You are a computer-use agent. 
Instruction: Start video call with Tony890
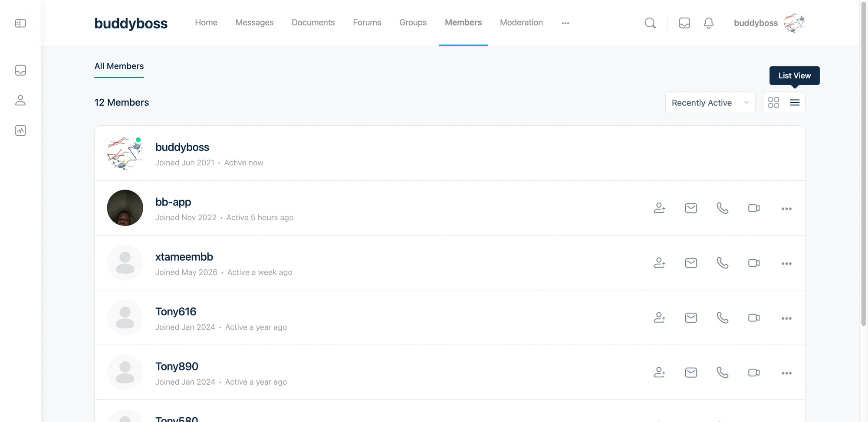[x=754, y=373]
